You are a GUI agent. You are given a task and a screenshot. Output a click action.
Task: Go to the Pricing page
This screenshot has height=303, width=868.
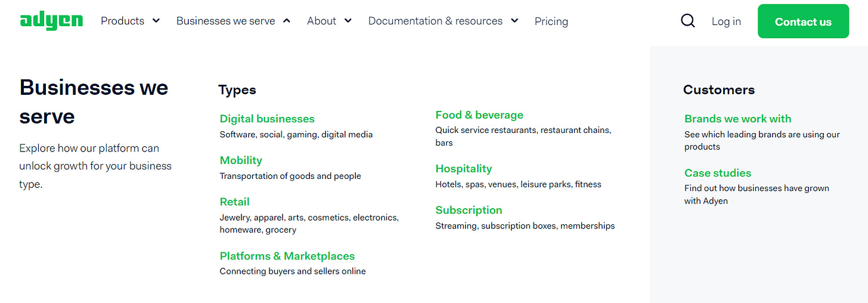(x=551, y=21)
